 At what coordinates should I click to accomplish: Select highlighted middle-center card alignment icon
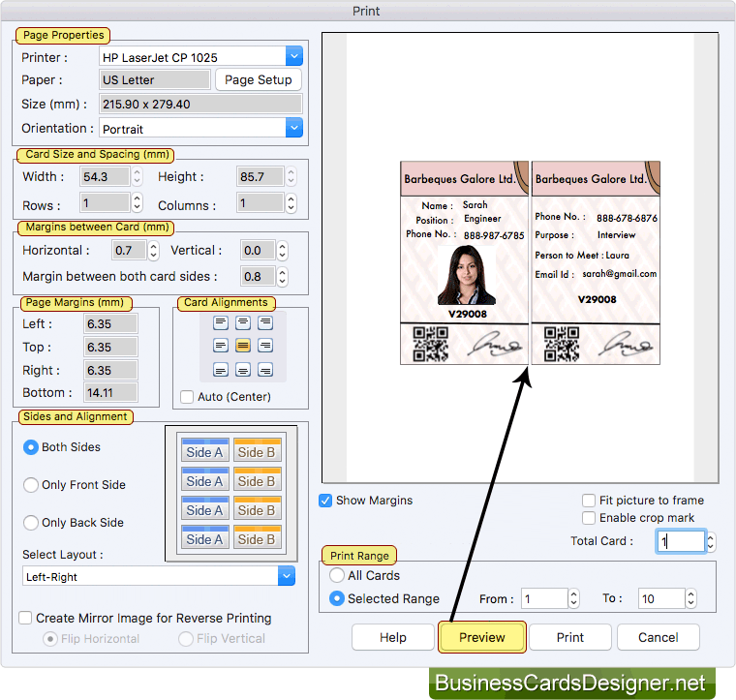[243, 346]
